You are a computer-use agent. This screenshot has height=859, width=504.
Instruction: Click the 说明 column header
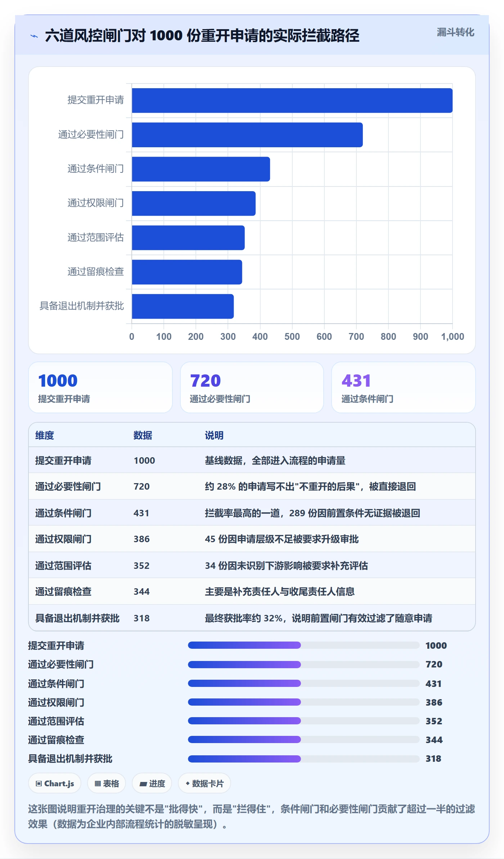point(214,435)
